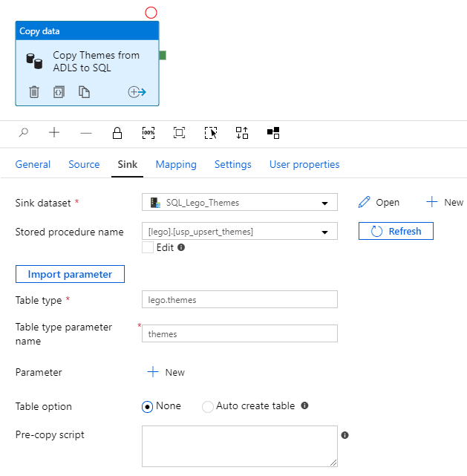
Task: Clone the Copy Themes activity
Action: click(85, 92)
